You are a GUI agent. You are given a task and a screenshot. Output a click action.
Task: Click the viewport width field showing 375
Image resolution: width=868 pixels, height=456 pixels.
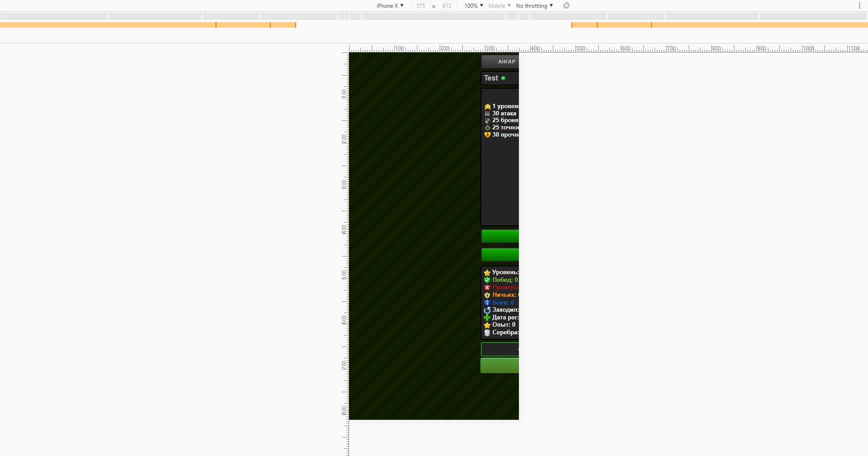[x=421, y=5]
